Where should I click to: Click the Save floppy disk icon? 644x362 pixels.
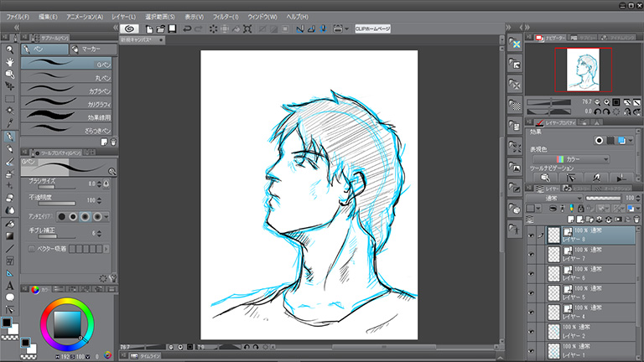(172, 28)
